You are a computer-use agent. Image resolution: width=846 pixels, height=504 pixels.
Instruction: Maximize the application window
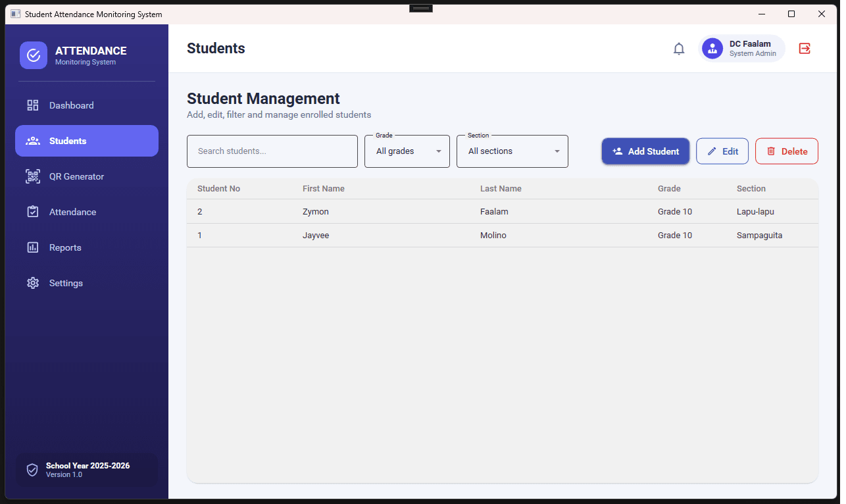click(x=791, y=14)
